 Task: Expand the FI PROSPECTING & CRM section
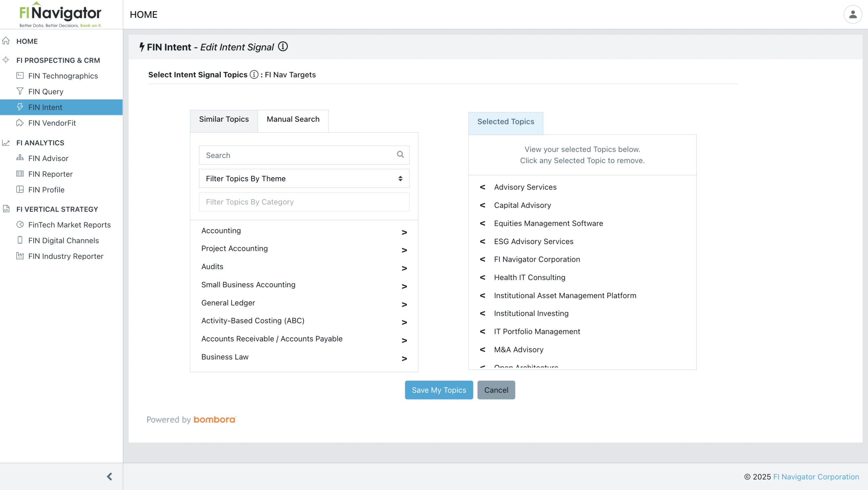pos(58,60)
